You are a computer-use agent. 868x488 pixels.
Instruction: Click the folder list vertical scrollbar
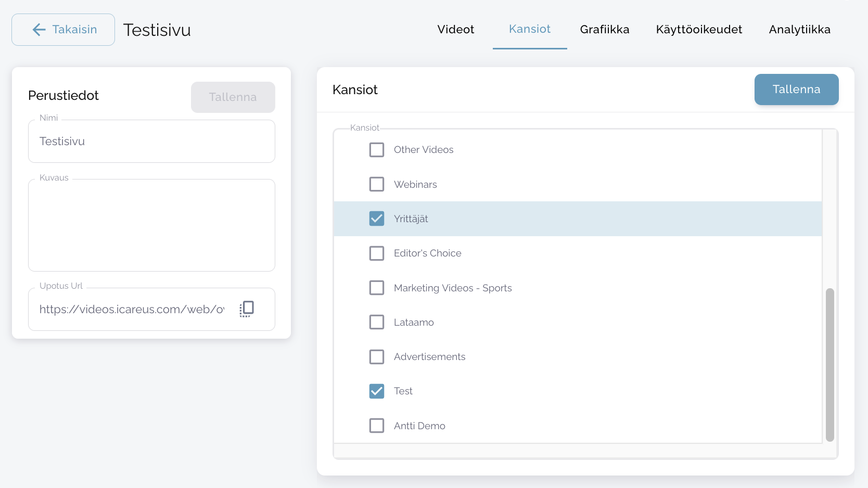829,364
